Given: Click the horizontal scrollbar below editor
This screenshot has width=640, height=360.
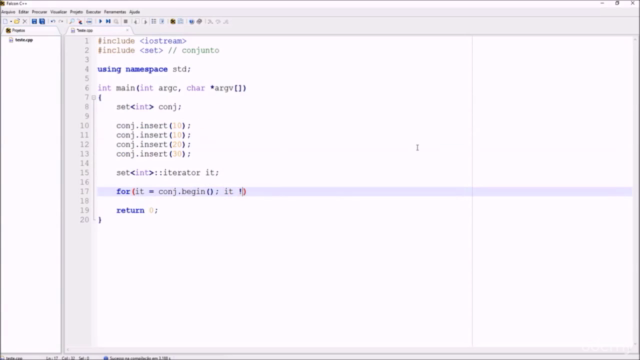Looking at the screenshot, I should [349, 350].
